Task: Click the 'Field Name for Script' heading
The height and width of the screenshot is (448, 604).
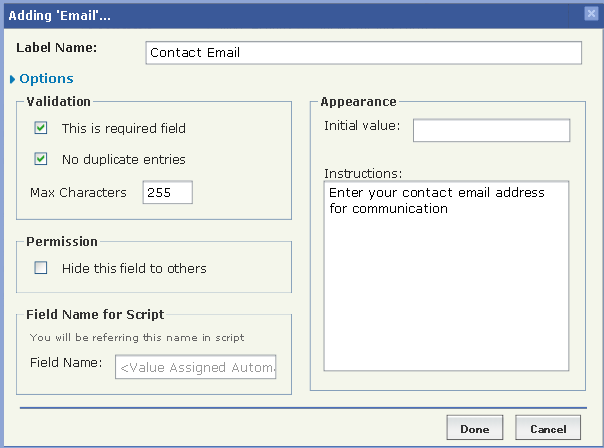Action: (x=97, y=315)
